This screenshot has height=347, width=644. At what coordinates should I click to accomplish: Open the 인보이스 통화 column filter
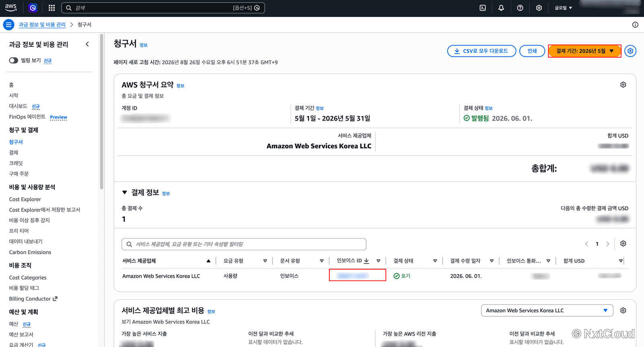[548, 261]
